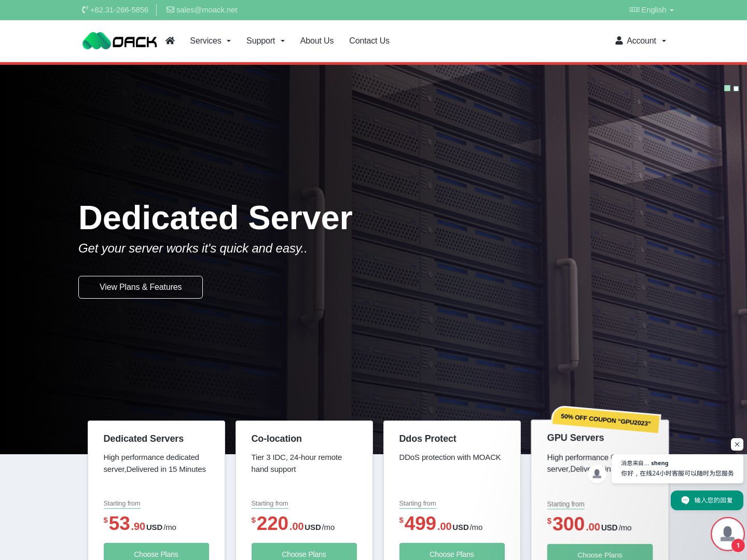Image resolution: width=747 pixels, height=560 pixels.
Task: Click the home icon in navbar
Action: pos(170,40)
